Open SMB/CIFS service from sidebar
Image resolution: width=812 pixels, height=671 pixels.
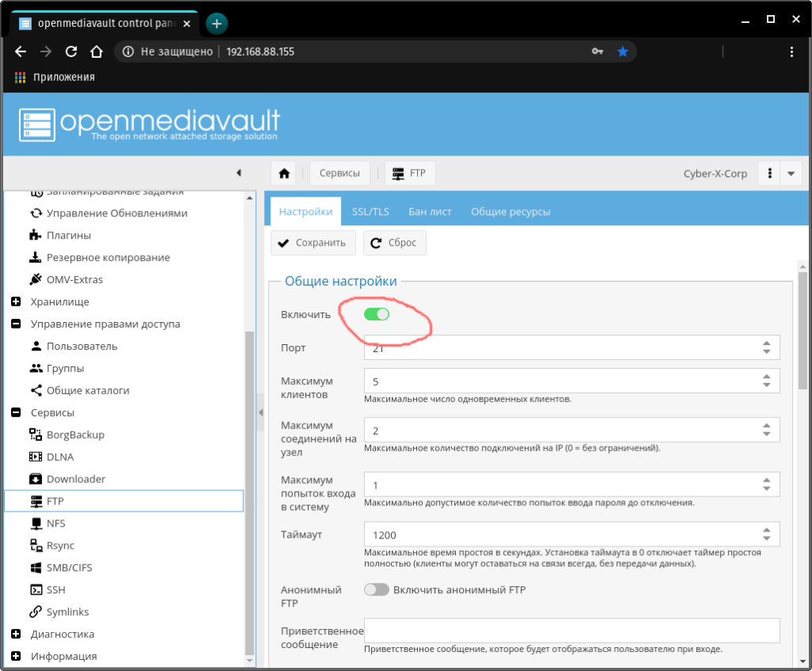[68, 568]
